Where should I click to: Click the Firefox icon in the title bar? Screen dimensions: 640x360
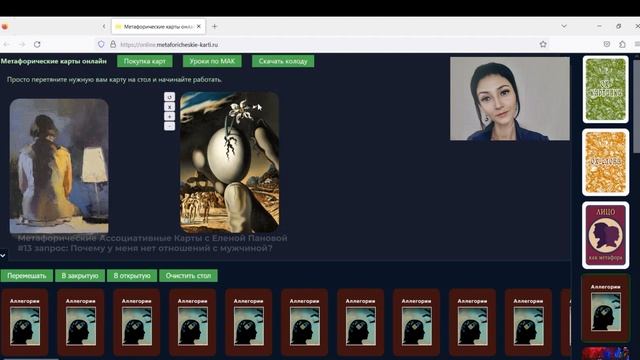click(4, 27)
